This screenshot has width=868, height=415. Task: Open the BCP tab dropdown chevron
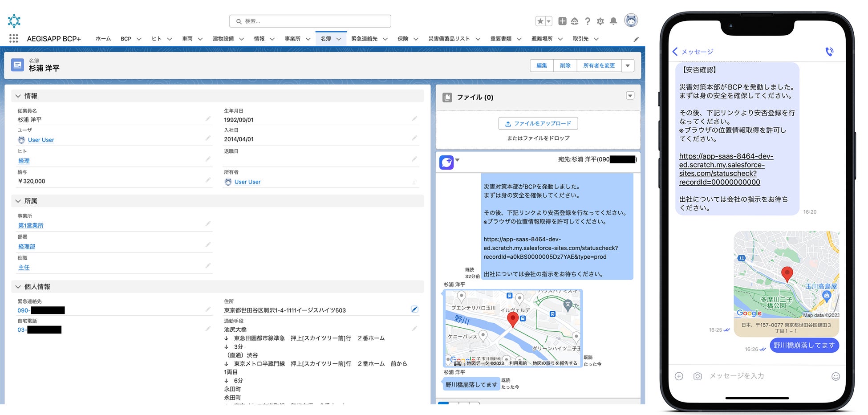coord(139,39)
